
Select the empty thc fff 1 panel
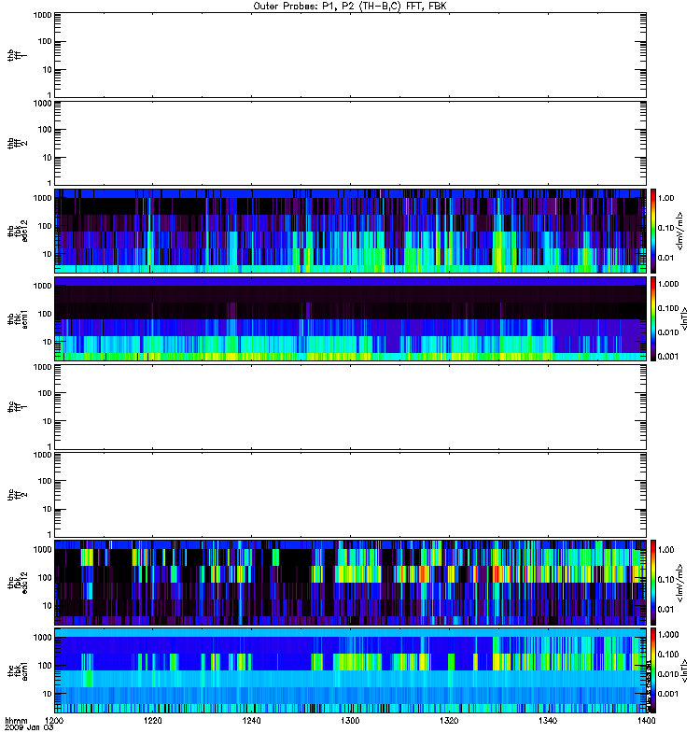click(x=350, y=407)
